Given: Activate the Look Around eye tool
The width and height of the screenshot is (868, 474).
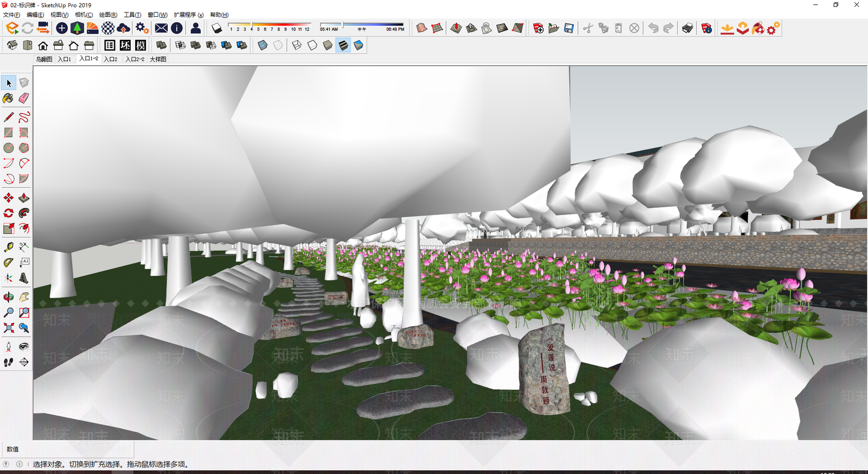Looking at the screenshot, I should pos(24,346).
